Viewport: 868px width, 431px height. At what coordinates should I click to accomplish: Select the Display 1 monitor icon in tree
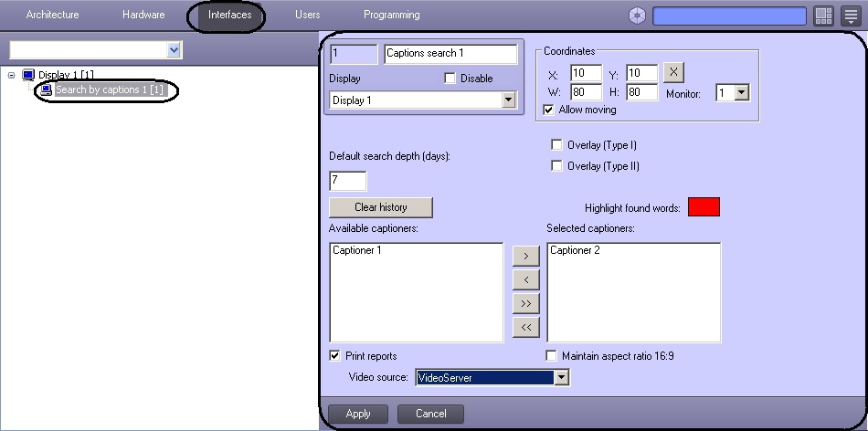point(28,75)
